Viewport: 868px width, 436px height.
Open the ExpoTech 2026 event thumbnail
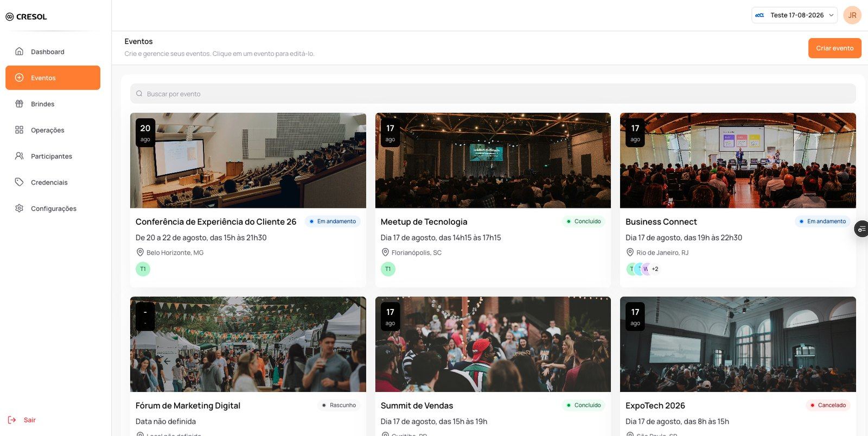(738, 344)
